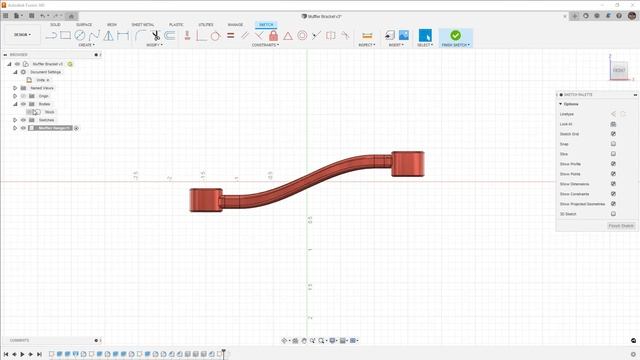The height and width of the screenshot is (360, 640).
Task: Click the Front face of ViewCube
Action: click(x=619, y=70)
